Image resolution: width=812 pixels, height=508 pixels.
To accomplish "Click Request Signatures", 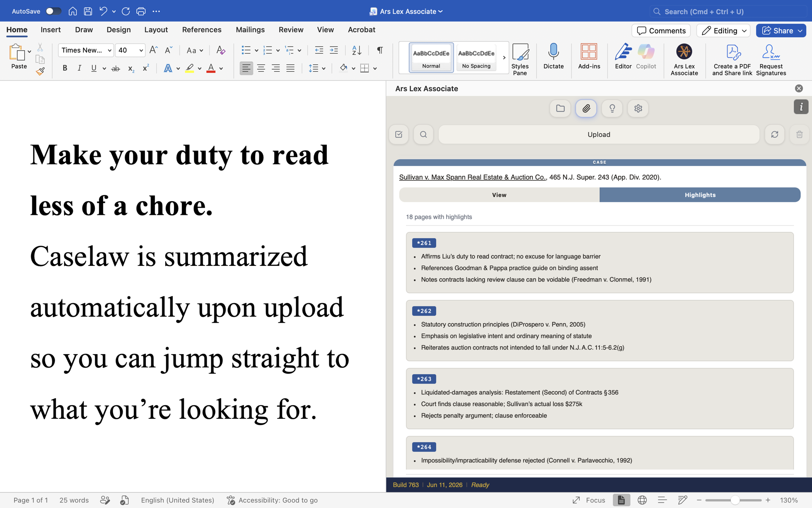I will (x=771, y=60).
